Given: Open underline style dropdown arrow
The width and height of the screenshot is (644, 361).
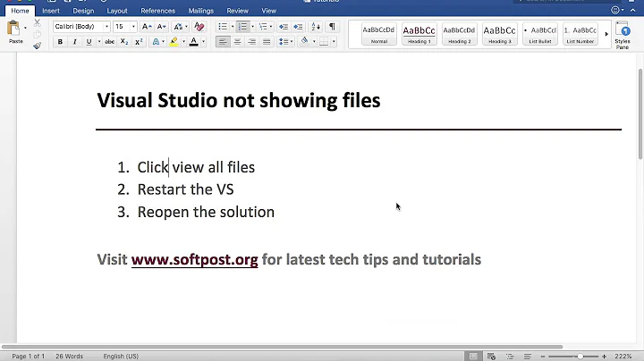Looking at the screenshot, I should pyautogui.click(x=99, y=41).
